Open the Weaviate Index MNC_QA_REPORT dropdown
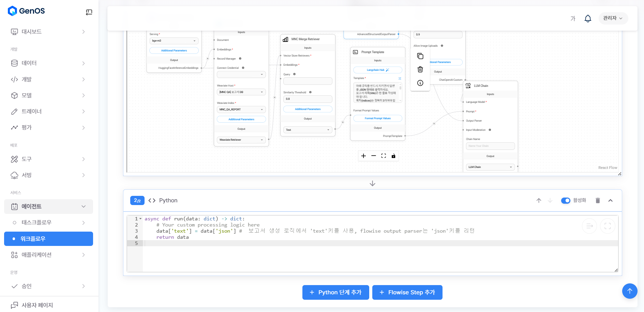Image resolution: width=644 pixels, height=312 pixels. click(241, 110)
